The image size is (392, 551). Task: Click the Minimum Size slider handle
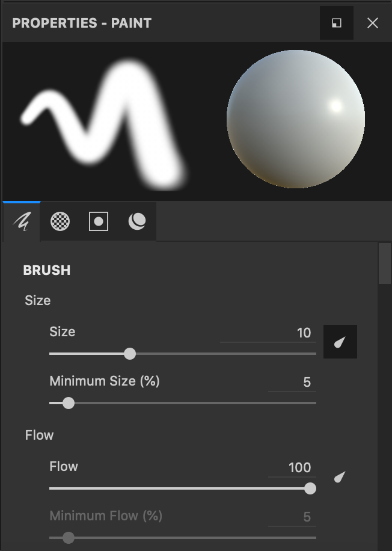(69, 403)
